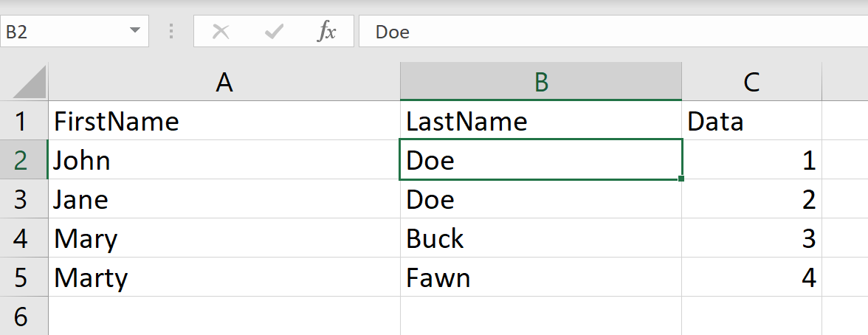Select row 6 header
The width and height of the screenshot is (868, 335).
click(x=22, y=317)
